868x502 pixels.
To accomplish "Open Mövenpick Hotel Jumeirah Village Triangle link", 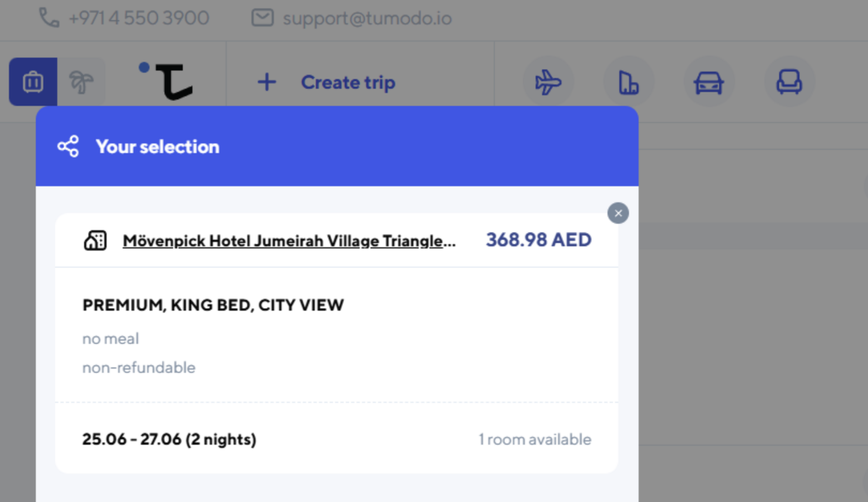I will [x=289, y=241].
